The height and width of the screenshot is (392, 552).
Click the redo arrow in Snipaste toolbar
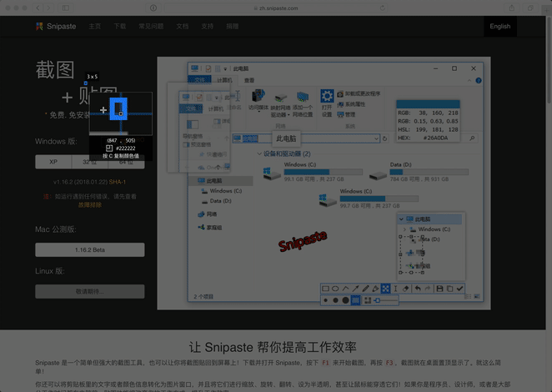coord(428,289)
